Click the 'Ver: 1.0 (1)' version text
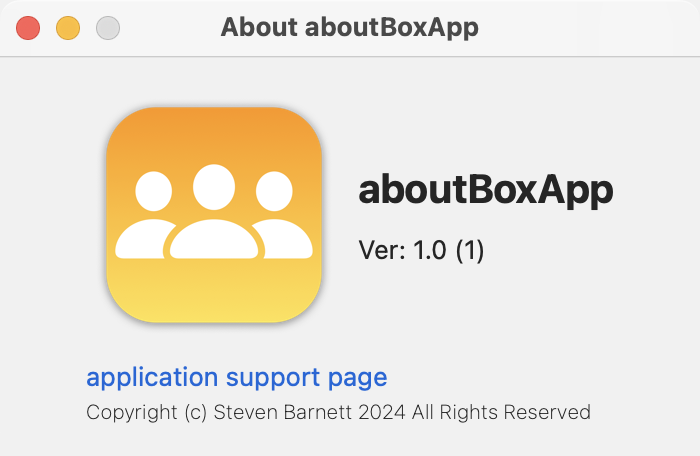 421,250
